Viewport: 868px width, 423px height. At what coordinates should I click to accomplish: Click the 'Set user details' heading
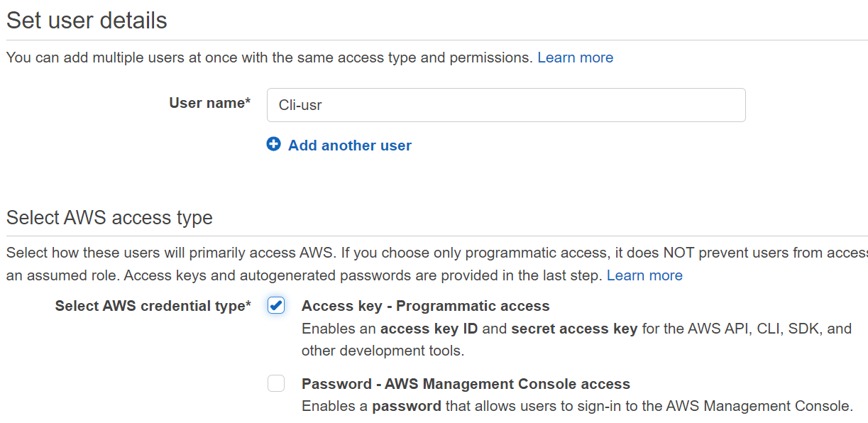[87, 21]
